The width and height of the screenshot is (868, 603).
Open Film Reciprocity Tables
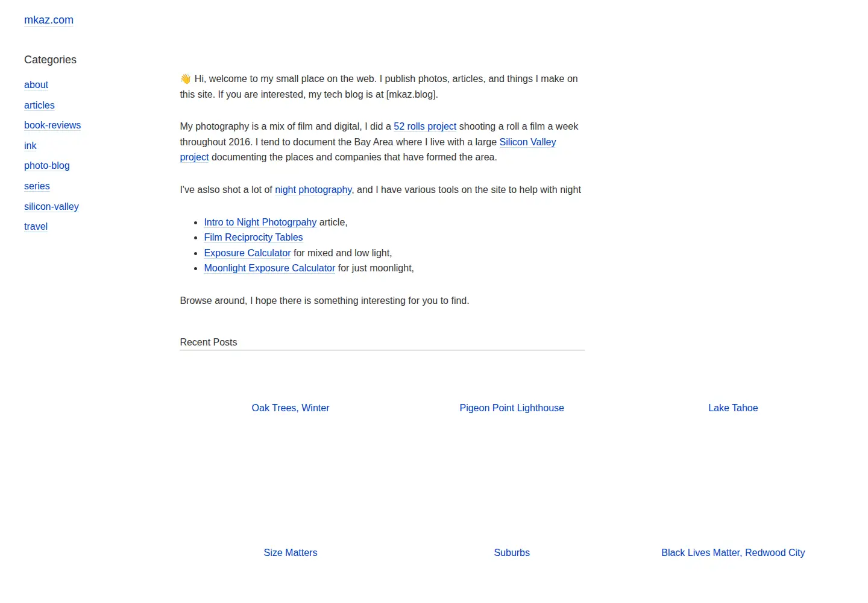point(253,238)
